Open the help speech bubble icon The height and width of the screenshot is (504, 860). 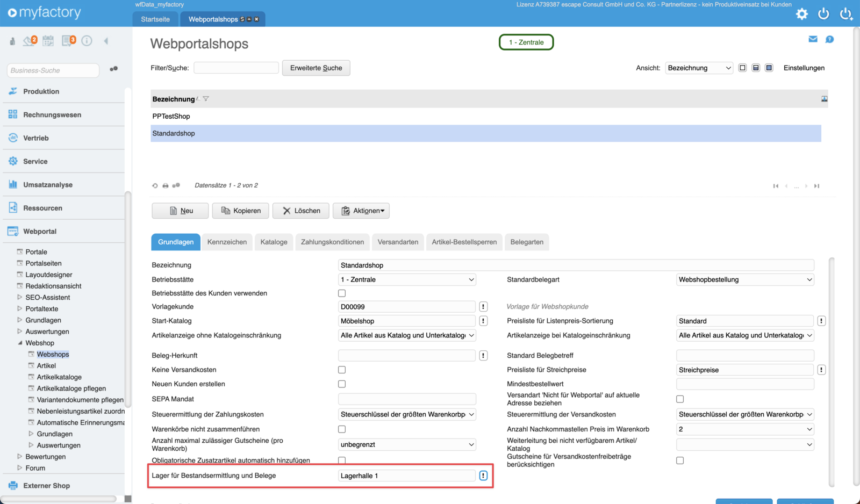[x=829, y=39]
